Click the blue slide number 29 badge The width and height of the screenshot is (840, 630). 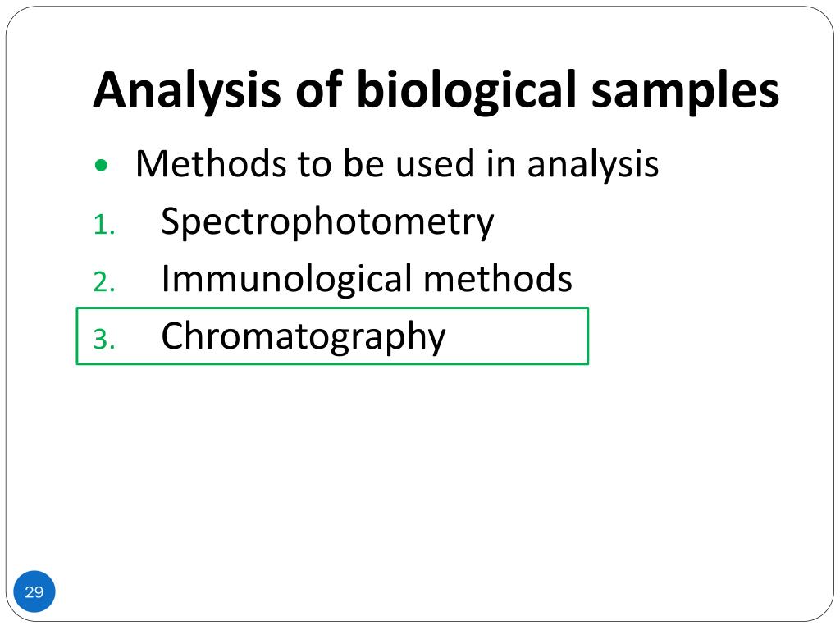pos(34,591)
